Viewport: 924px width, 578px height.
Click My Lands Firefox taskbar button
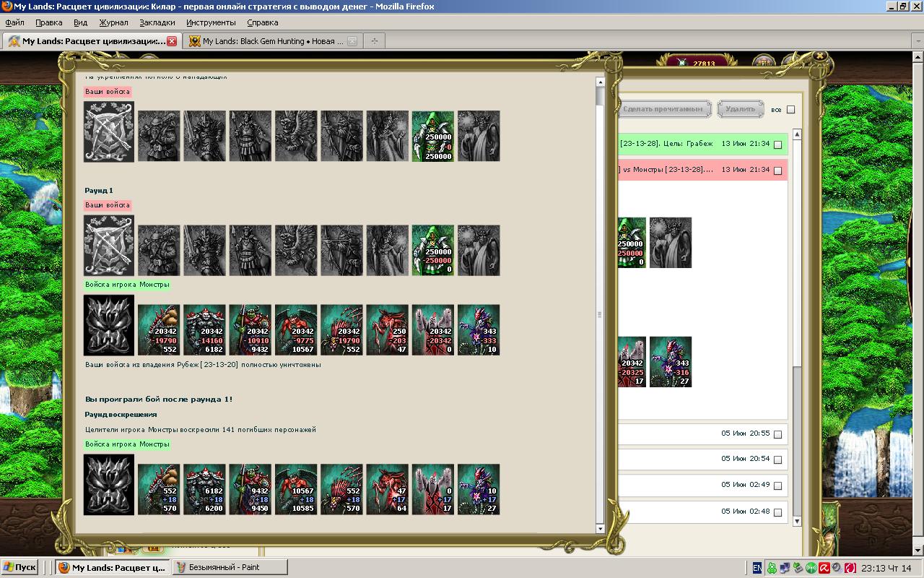coord(113,567)
